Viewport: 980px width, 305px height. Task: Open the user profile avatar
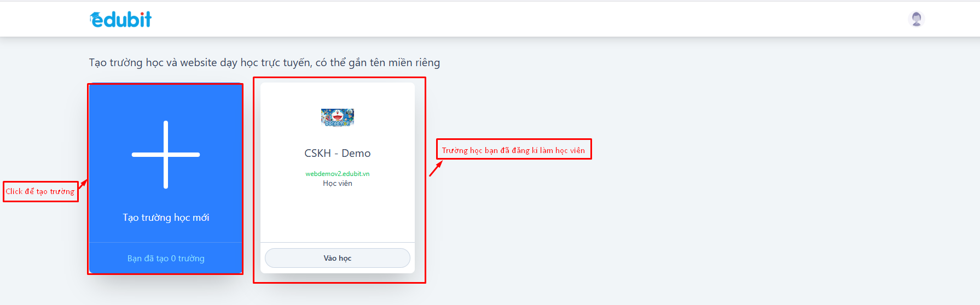(916, 19)
